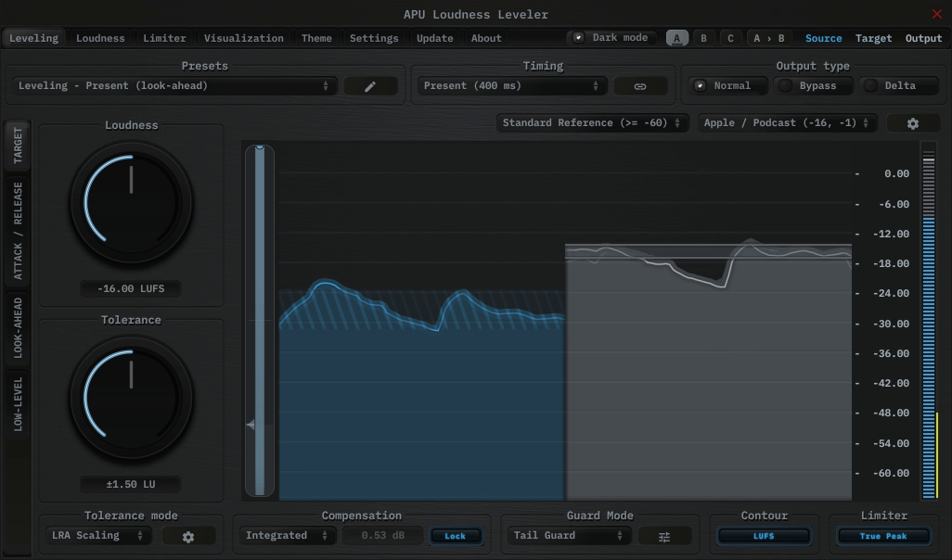Click the timing link chain icon
952x560 pixels.
639,86
